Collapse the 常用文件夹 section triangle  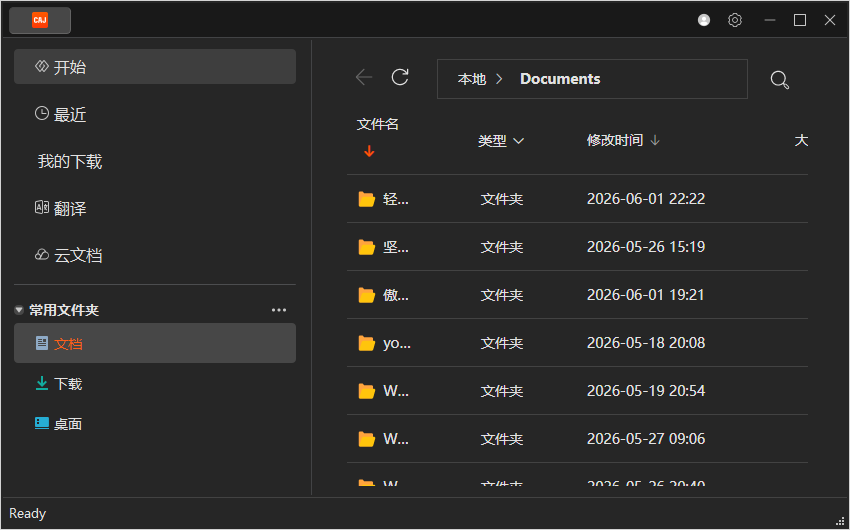(19, 311)
